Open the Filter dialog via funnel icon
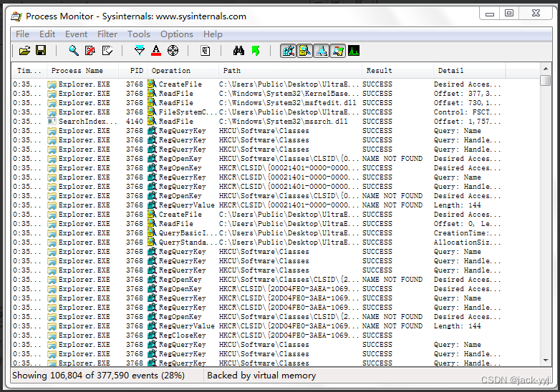560x392 pixels. coord(140,51)
